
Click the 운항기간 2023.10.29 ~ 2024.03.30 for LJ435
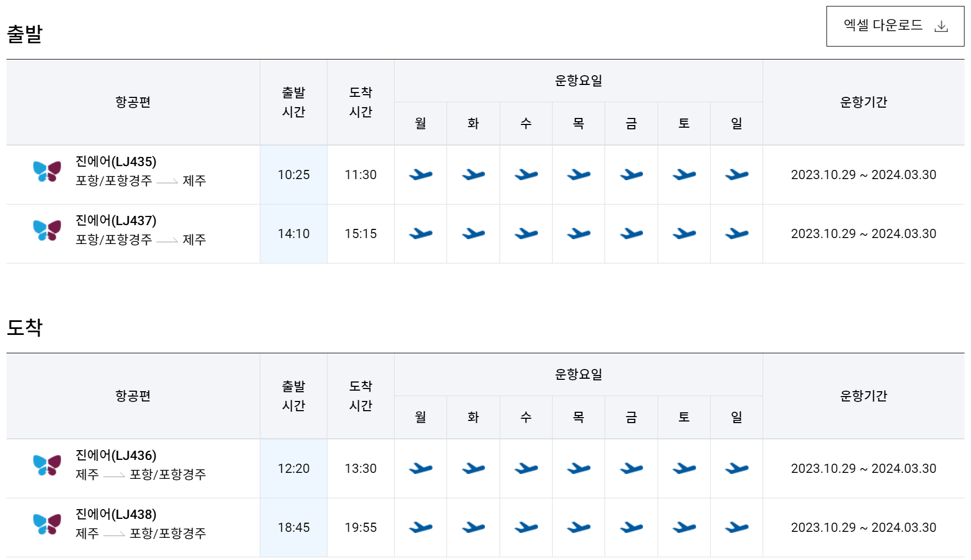pos(863,174)
